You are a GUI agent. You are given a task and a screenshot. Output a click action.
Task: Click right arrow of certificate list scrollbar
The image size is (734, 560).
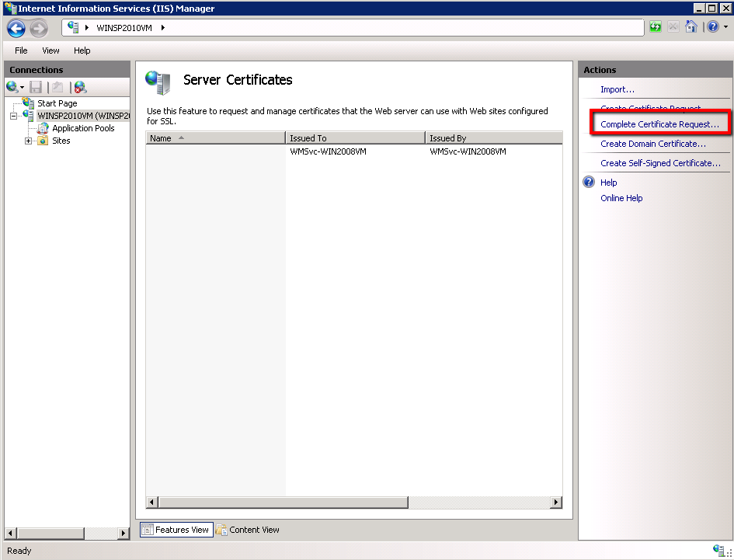tap(555, 503)
